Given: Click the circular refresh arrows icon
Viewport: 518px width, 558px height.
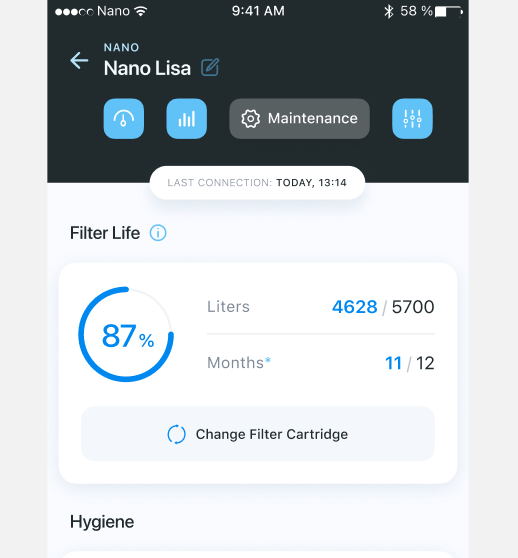Looking at the screenshot, I should (176, 434).
